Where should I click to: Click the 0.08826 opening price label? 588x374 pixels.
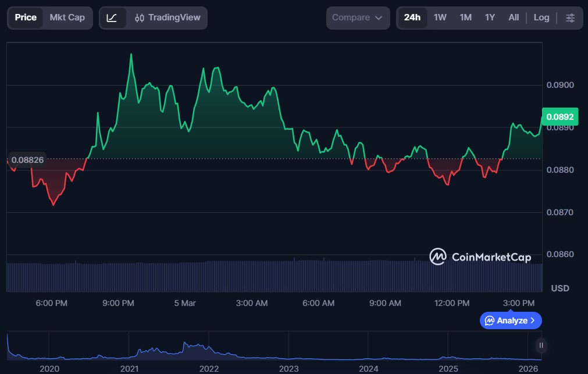pos(27,159)
